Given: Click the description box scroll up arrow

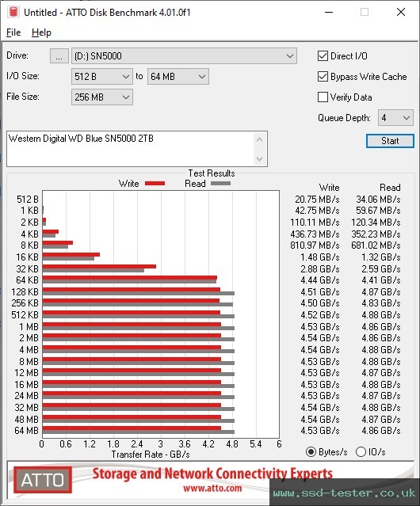Looking at the screenshot, I should coord(260,139).
